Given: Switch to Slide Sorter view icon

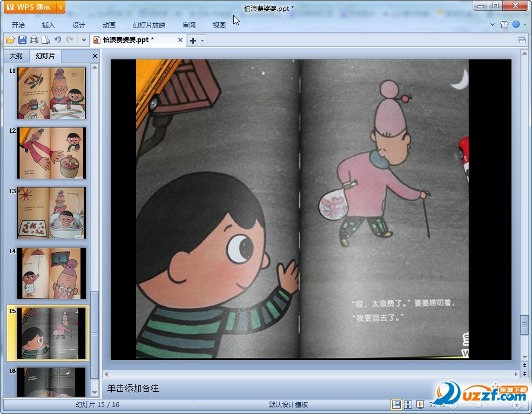Looking at the screenshot, I should click(408, 404).
